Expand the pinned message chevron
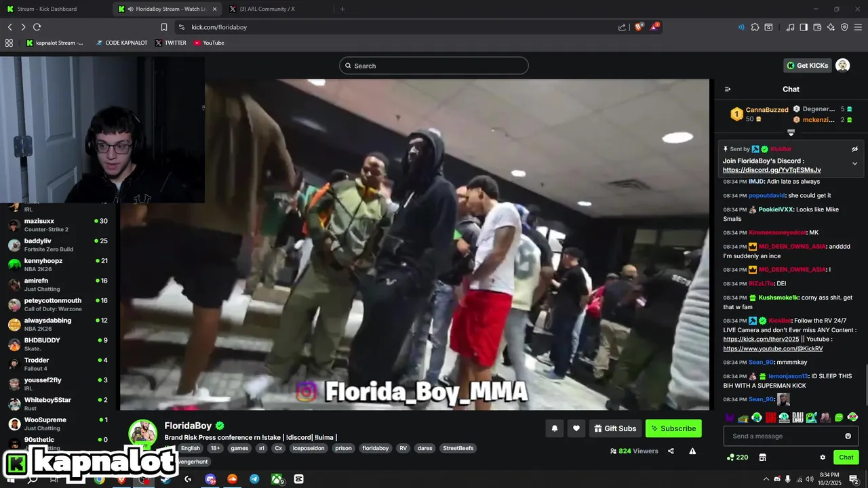 point(854,163)
